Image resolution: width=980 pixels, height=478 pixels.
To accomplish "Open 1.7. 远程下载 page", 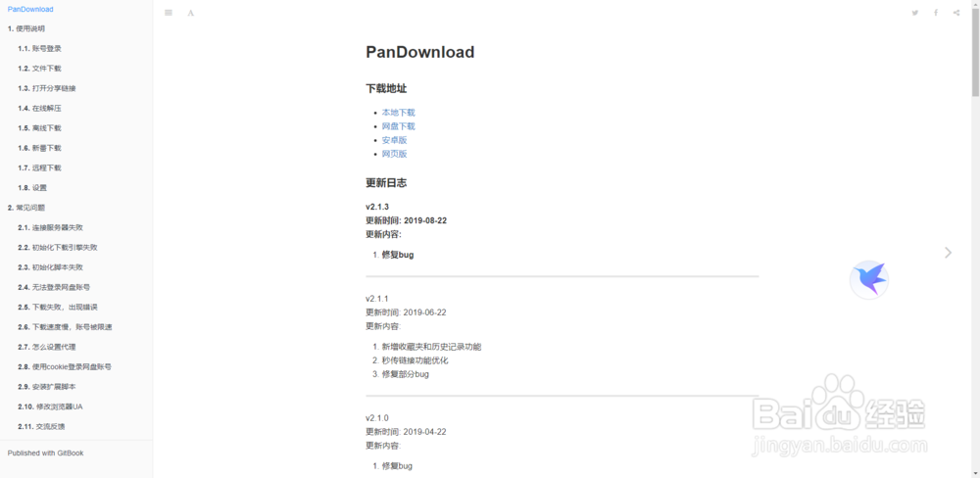I will (x=39, y=168).
